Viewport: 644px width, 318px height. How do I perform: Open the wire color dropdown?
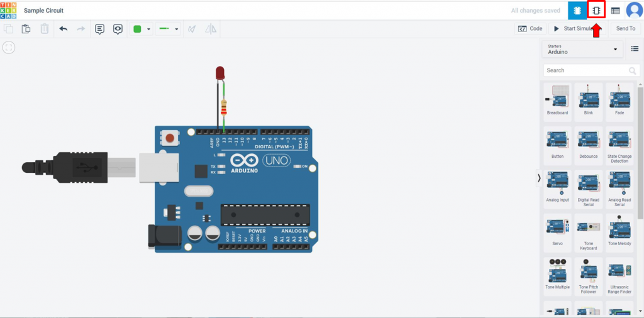pyautogui.click(x=142, y=29)
